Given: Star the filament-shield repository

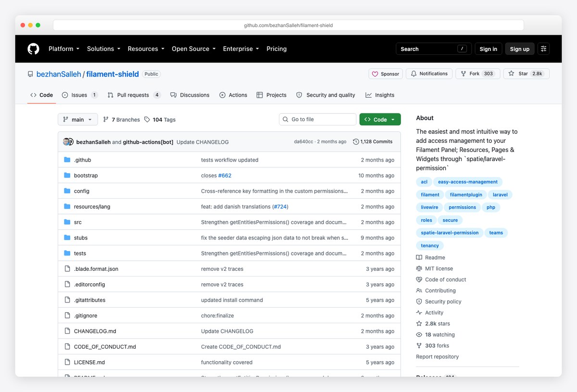Looking at the screenshot, I should click(527, 74).
